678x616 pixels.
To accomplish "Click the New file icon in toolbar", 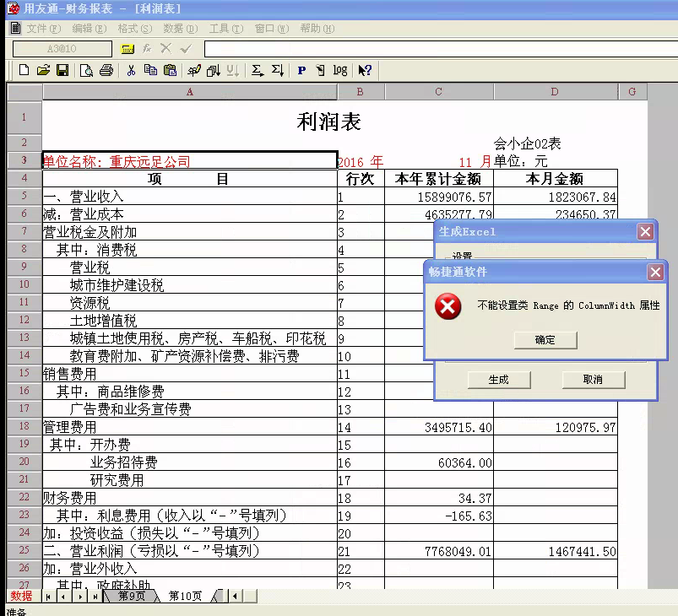I will [24, 70].
